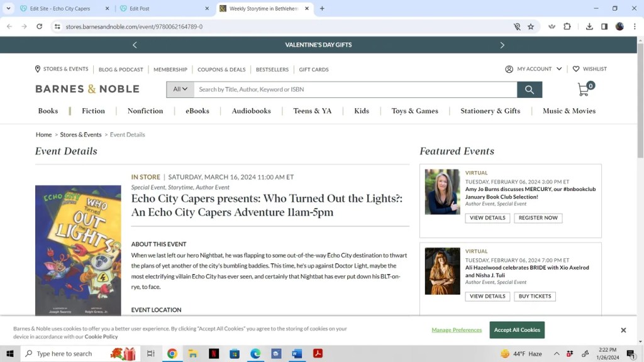The height and width of the screenshot is (362, 644).
Task: Click the Stores & Events location pin
Action: pos(38,69)
